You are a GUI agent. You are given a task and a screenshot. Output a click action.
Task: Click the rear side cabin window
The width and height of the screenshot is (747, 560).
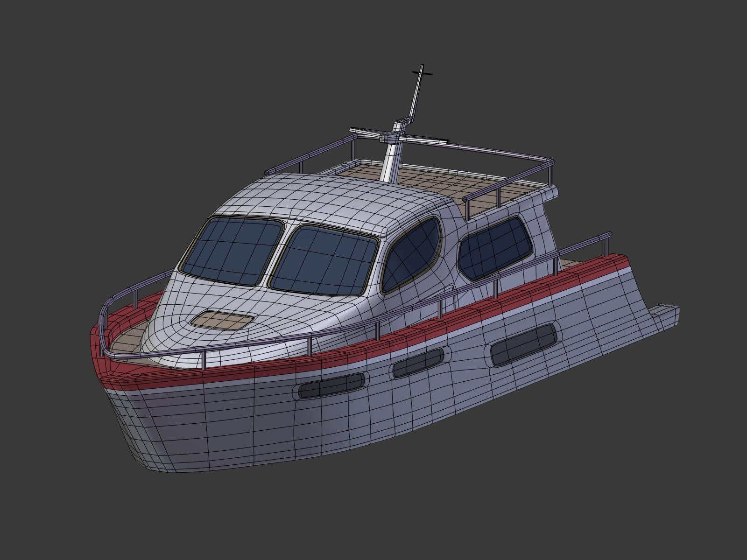point(495,248)
